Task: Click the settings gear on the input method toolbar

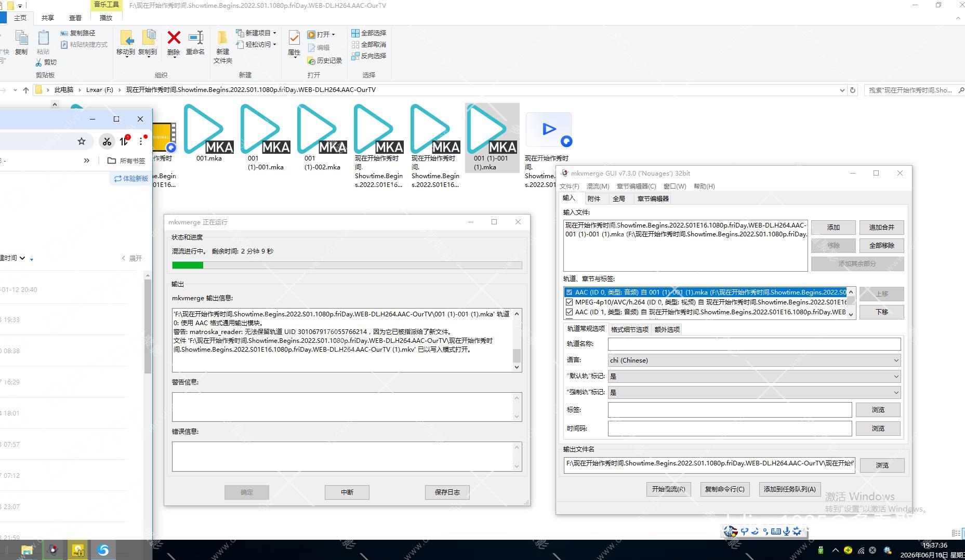Action: (797, 531)
